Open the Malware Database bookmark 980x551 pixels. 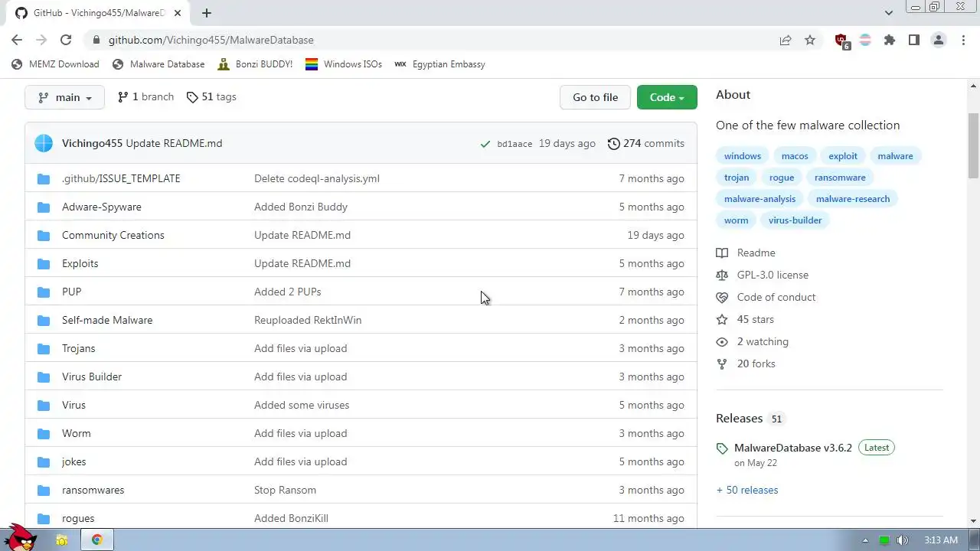pos(158,64)
